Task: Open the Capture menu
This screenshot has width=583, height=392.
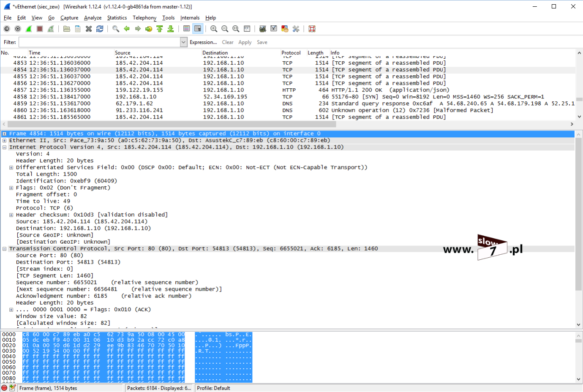Action: pyautogui.click(x=69, y=18)
